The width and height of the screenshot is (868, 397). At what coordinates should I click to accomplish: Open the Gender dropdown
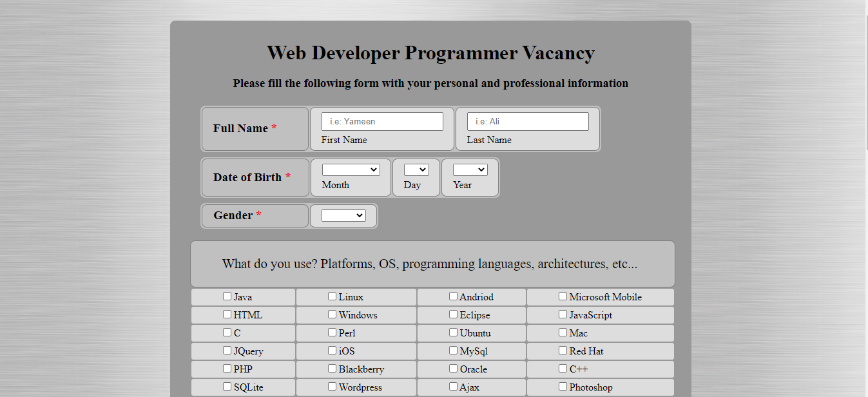[343, 215]
